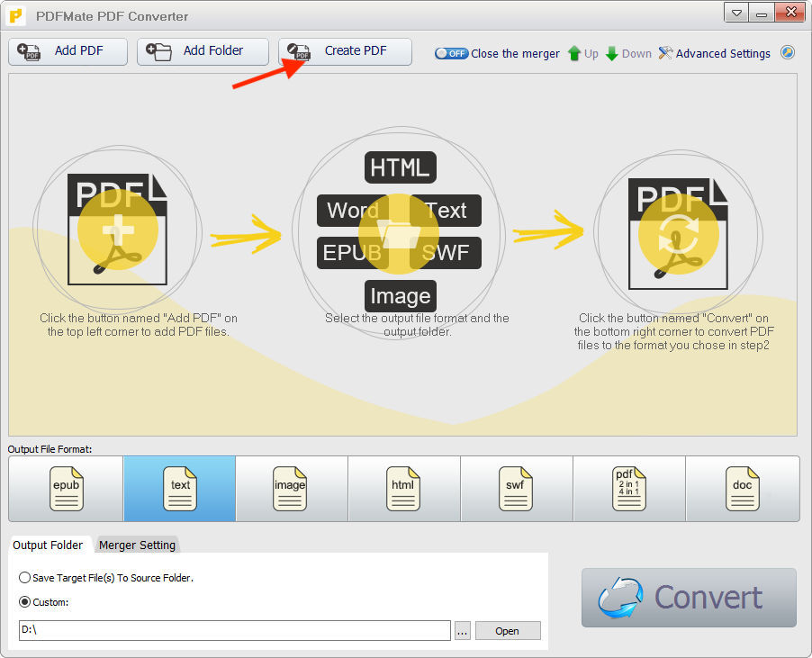
Task: Select the doc output format
Action: click(x=742, y=489)
